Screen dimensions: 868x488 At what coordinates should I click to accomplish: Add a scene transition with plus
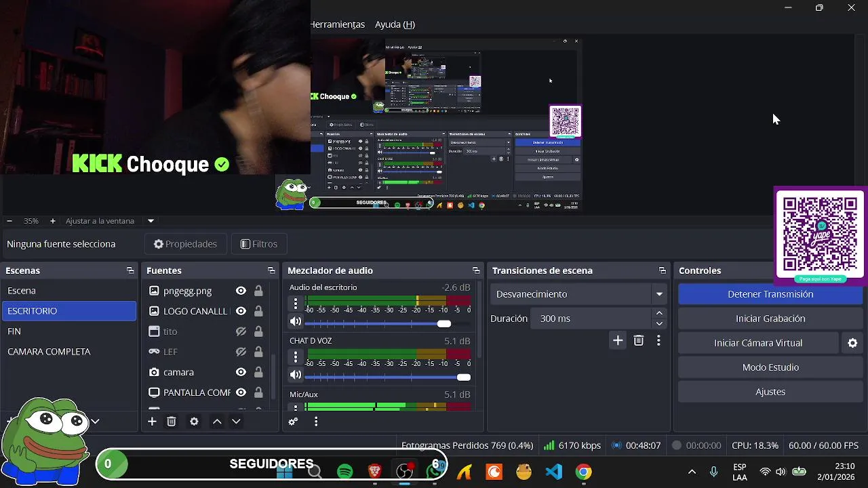click(x=618, y=341)
